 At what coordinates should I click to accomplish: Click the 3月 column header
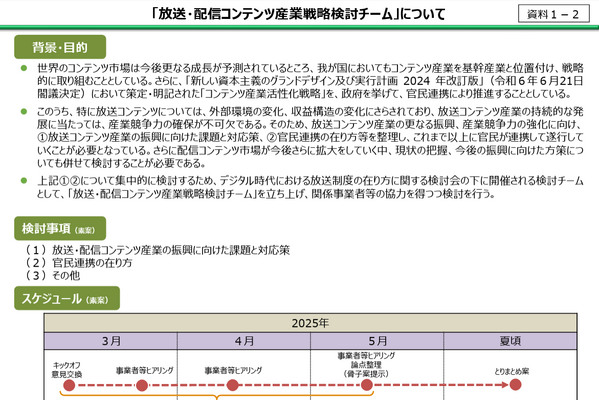tap(111, 341)
